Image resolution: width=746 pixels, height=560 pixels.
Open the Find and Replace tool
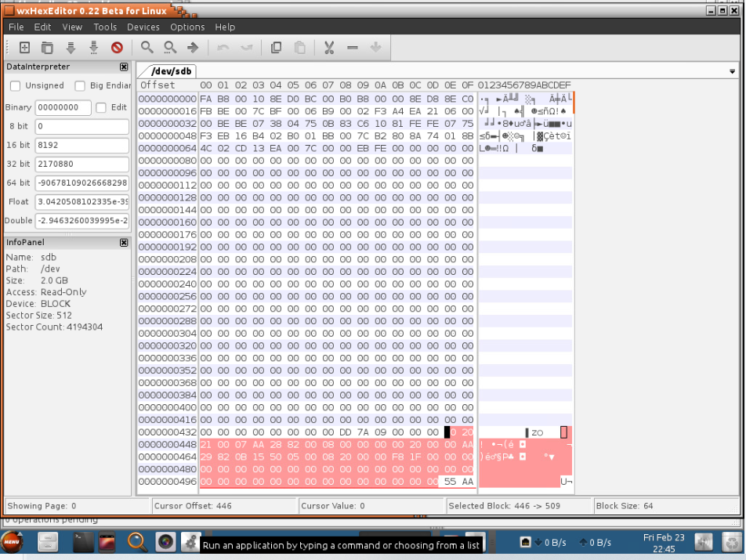tap(169, 47)
